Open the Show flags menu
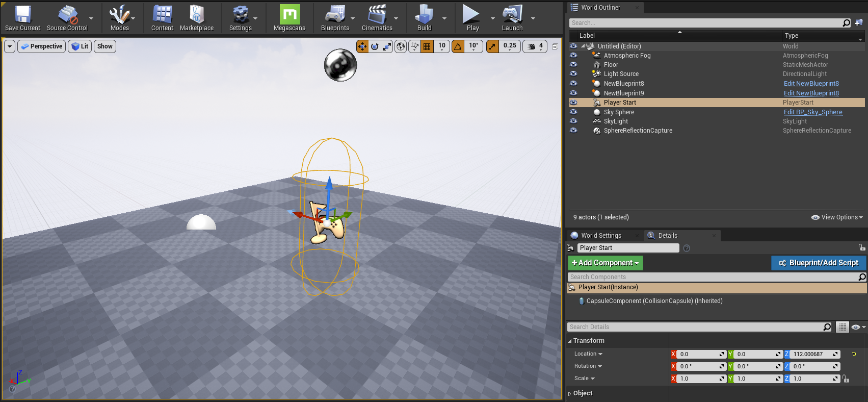The width and height of the screenshot is (868, 402). pos(105,46)
